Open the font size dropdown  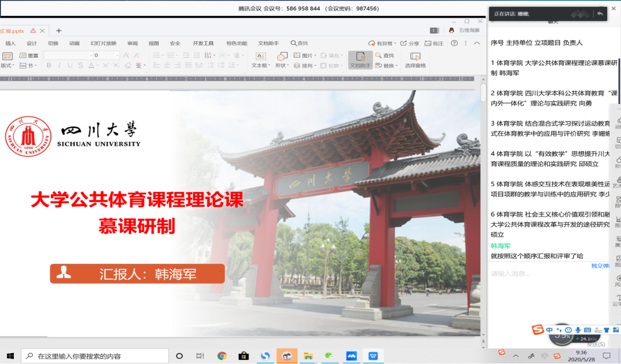click(x=117, y=56)
